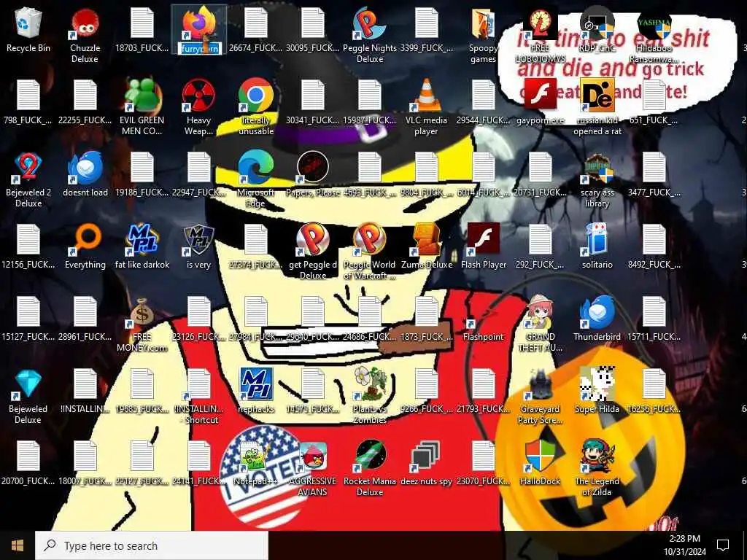
Task: Select the Graveyard Party Scre... icon
Action: [x=541, y=385]
